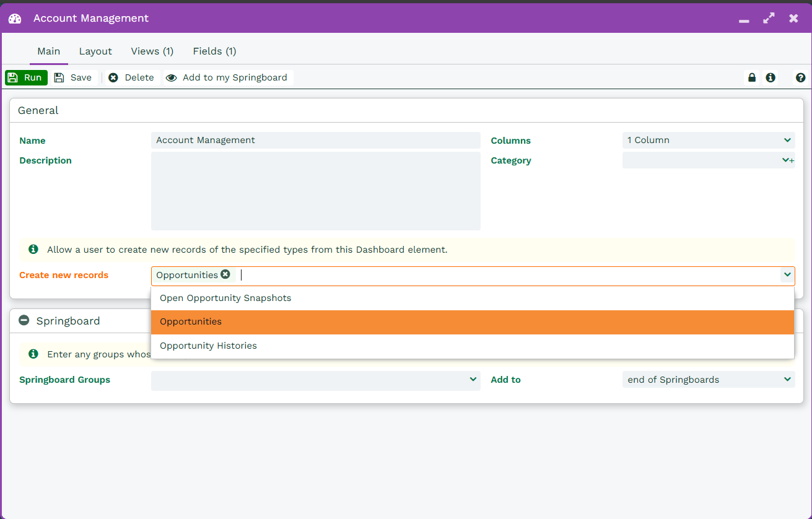Open the info icon in toolbar
Viewport: 812px width, 519px height.
click(x=771, y=77)
